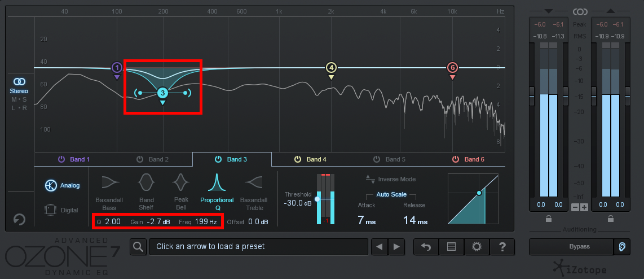This screenshot has width=644, height=279.
Task: Select the Band 3 tab label
Action: pyautogui.click(x=237, y=159)
